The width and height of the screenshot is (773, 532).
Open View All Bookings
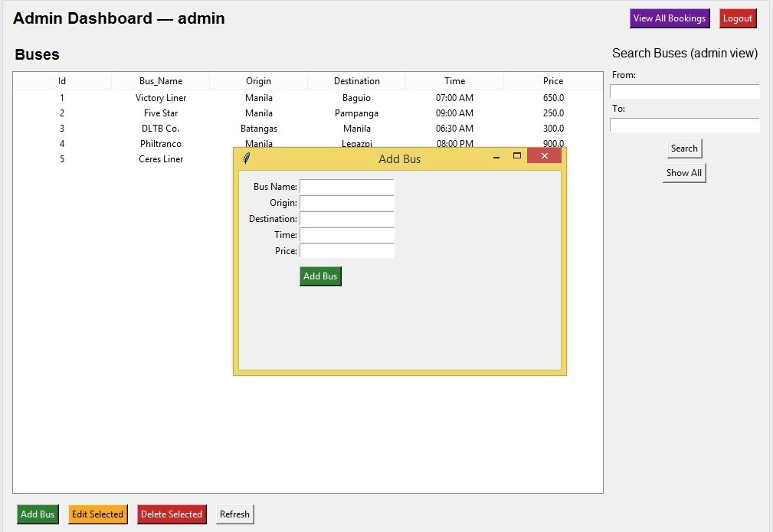tap(669, 18)
